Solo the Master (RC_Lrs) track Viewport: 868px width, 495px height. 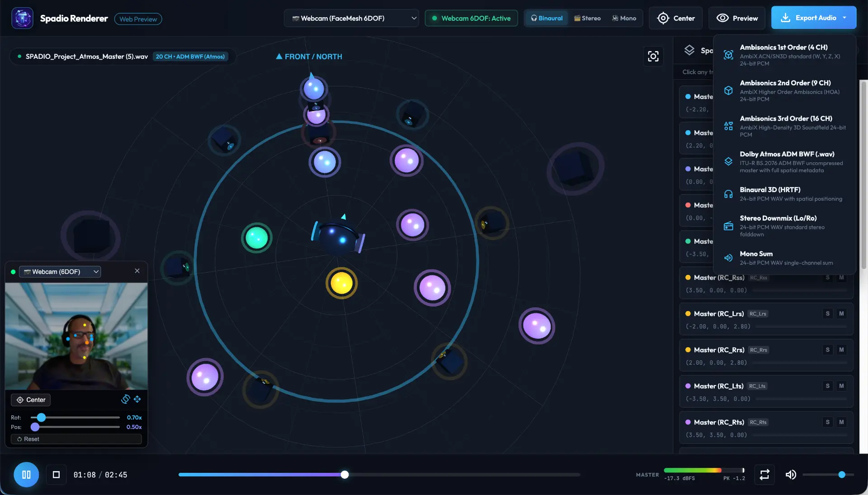point(828,314)
